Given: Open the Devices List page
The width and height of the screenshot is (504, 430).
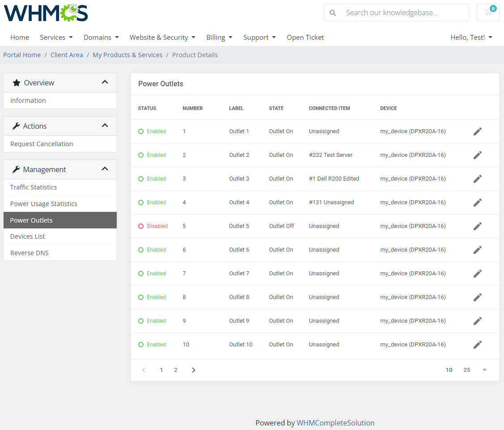Looking at the screenshot, I should pyautogui.click(x=29, y=236).
